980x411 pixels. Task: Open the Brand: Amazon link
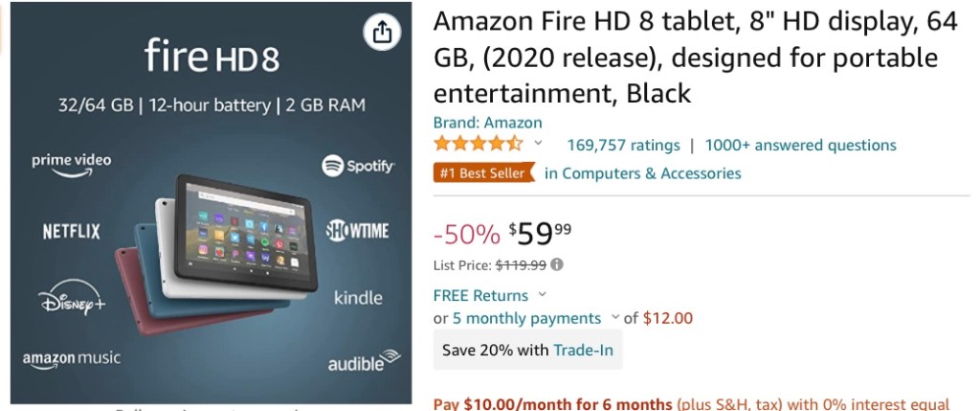point(487,123)
